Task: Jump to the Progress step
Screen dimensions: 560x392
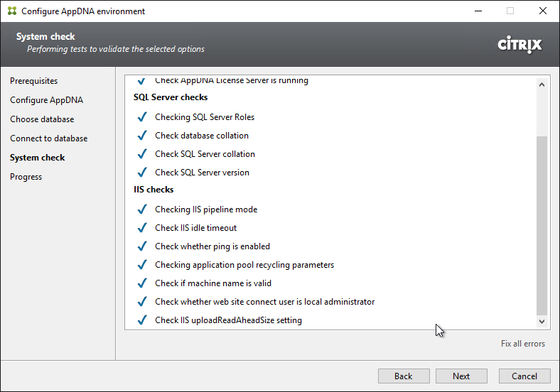Action: 26,177
